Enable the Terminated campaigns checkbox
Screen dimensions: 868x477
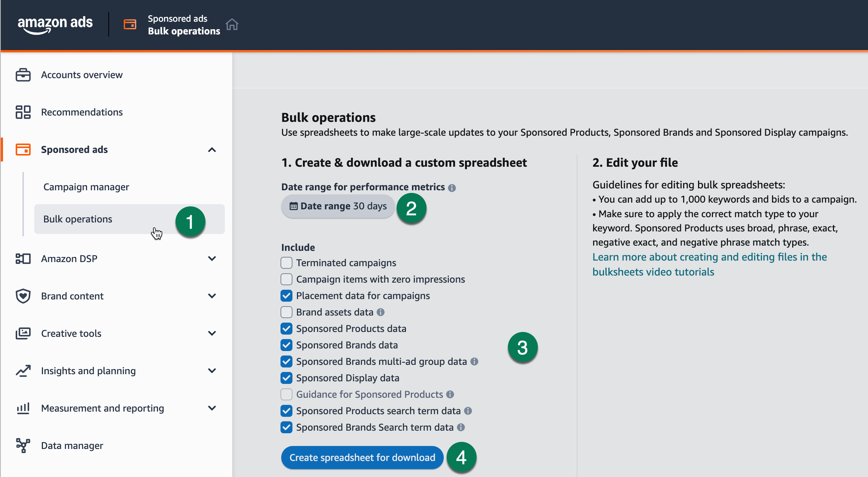286,262
